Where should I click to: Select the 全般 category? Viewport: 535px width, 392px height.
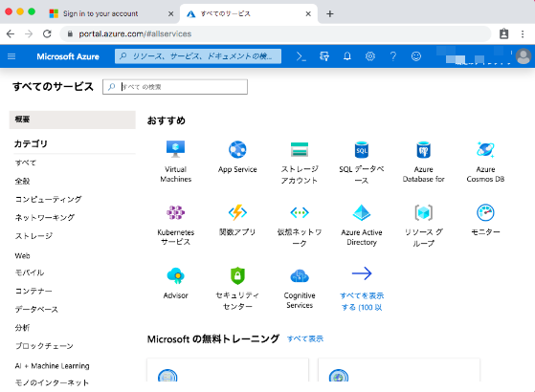pos(22,181)
